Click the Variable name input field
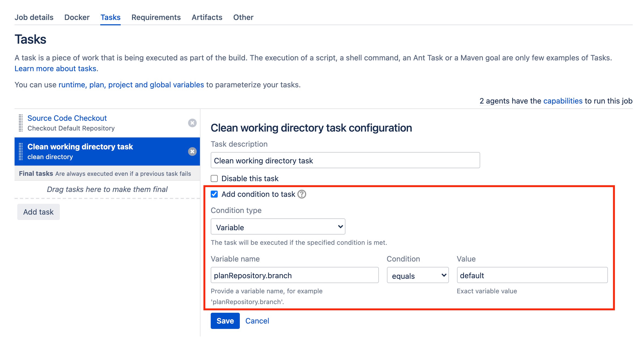Viewport: 644px width, 337px height. [295, 275]
